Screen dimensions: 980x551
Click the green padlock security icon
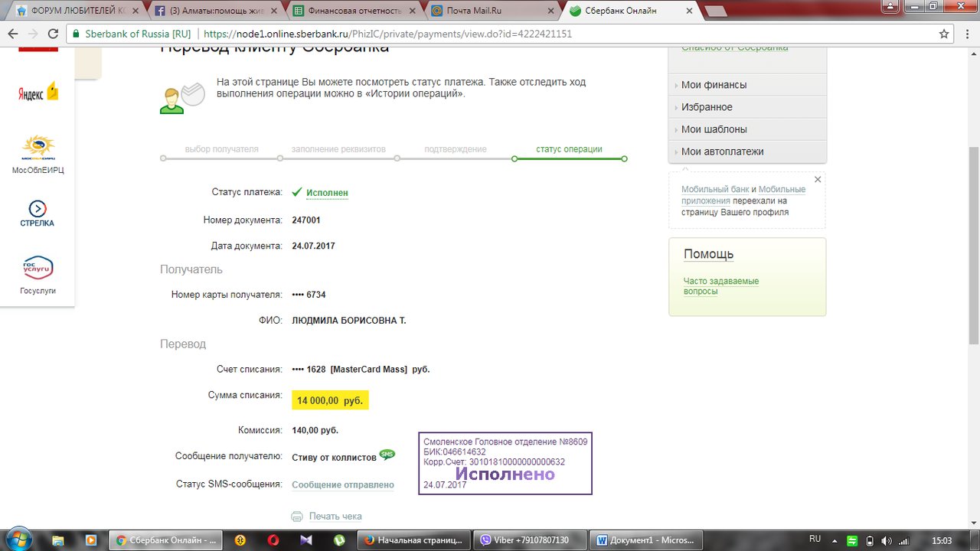[74, 34]
